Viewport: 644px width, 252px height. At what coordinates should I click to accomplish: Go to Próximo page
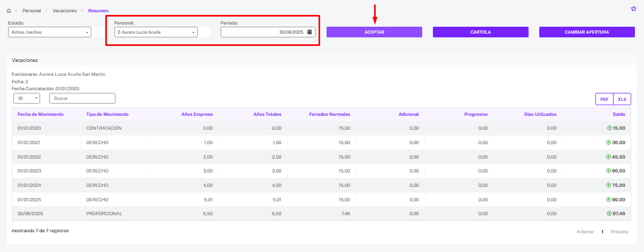pos(619,232)
